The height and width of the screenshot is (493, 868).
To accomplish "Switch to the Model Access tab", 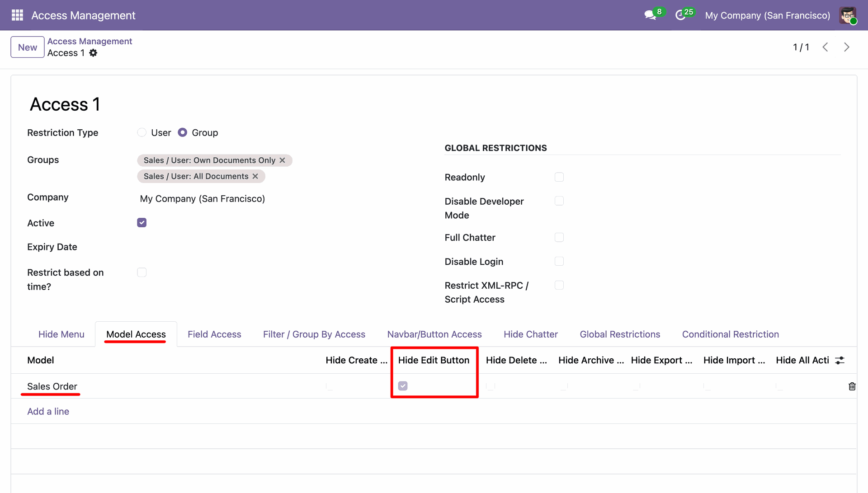I will pyautogui.click(x=136, y=334).
